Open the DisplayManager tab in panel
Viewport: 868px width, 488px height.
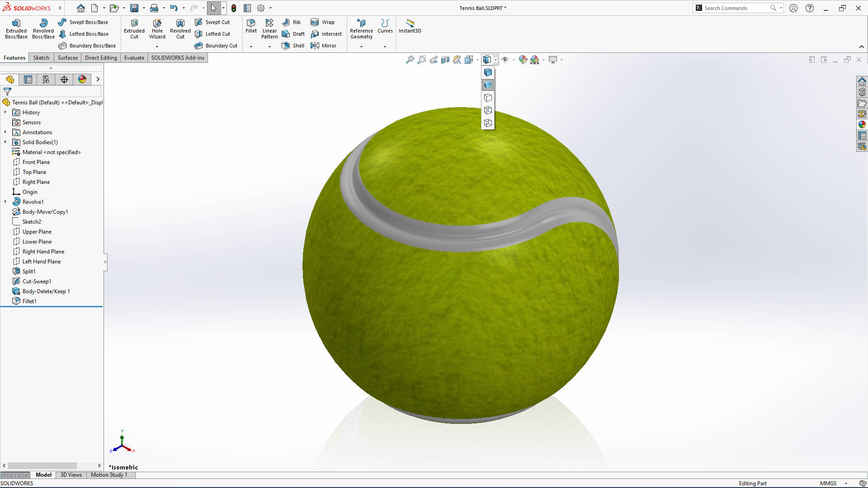(82, 80)
